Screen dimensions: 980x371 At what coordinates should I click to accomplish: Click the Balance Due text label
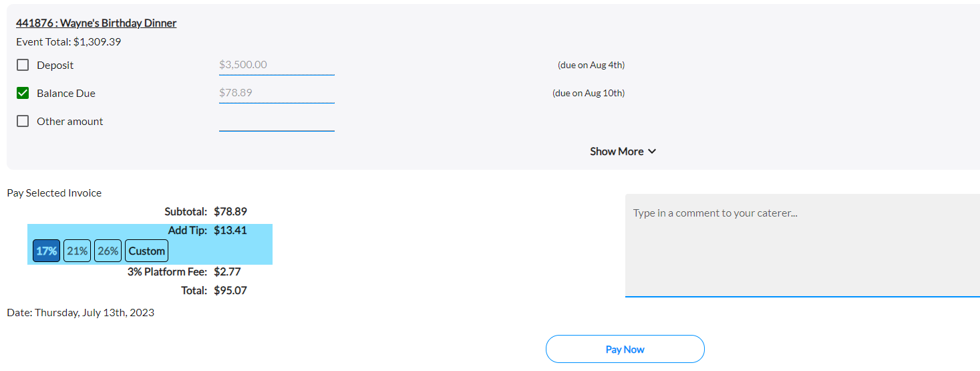[66, 94]
